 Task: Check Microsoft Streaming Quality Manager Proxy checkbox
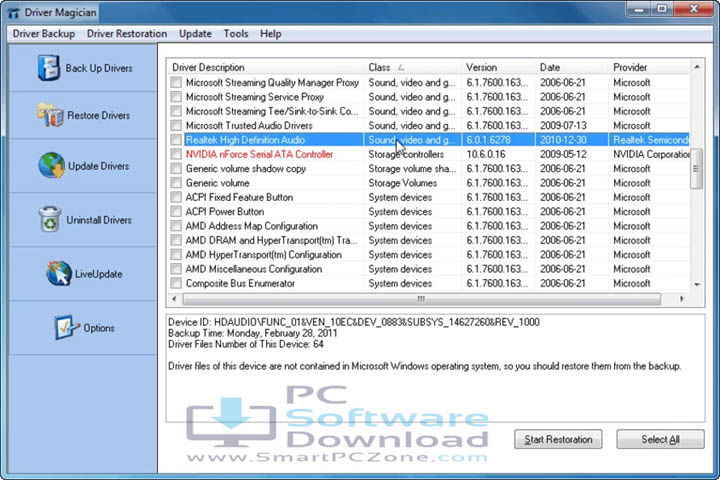pos(176,83)
